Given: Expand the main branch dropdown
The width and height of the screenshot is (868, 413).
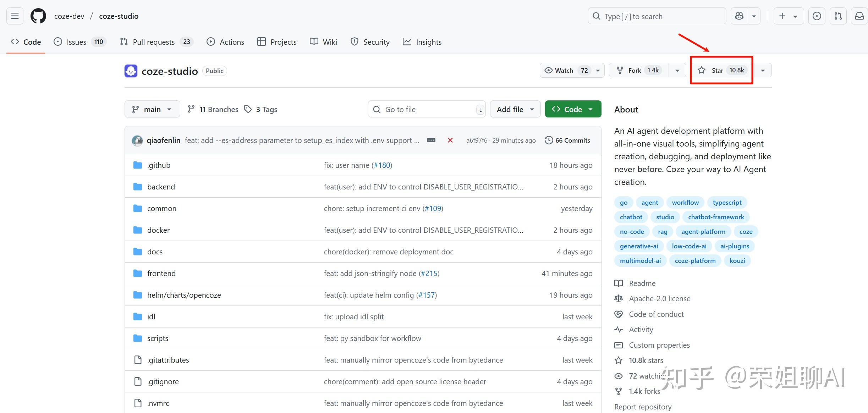Looking at the screenshot, I should pos(152,109).
